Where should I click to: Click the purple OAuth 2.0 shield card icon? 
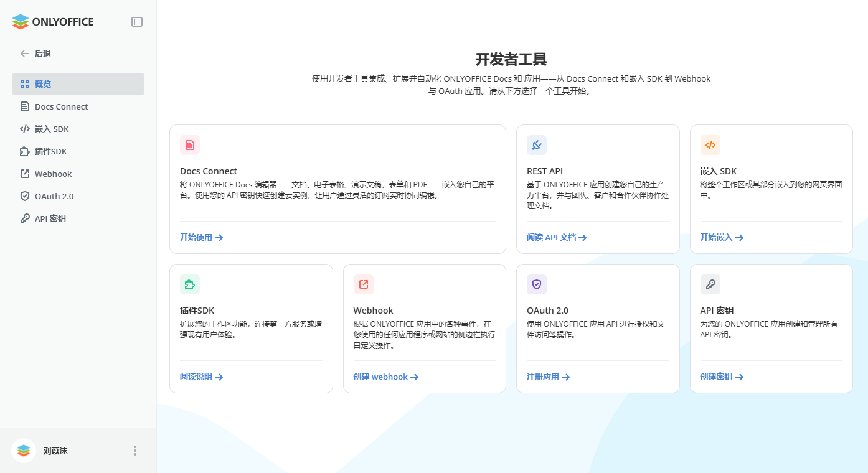coord(537,284)
